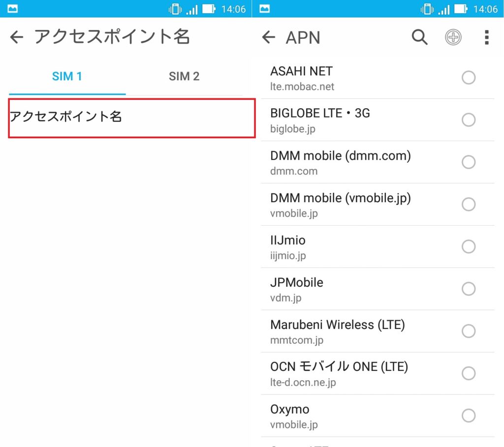The width and height of the screenshot is (504, 447).
Task: Select the BIGLOBE LTE・3G radio button
Action: point(469,120)
